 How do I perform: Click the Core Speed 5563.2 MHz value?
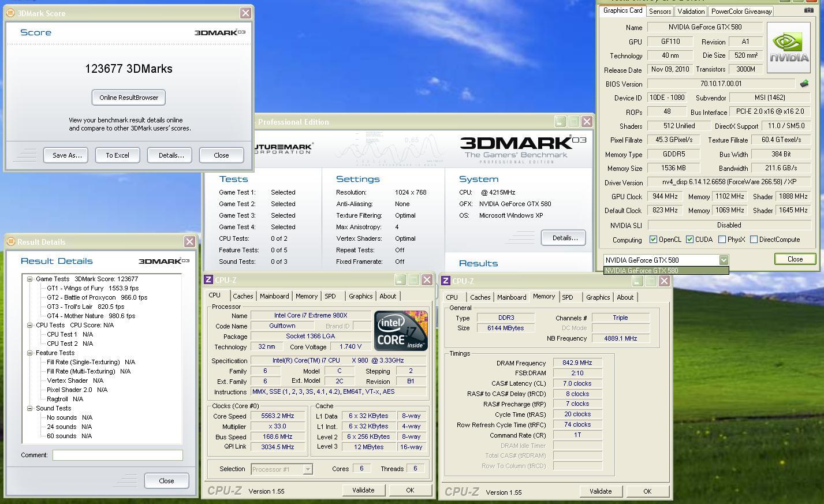coord(278,416)
